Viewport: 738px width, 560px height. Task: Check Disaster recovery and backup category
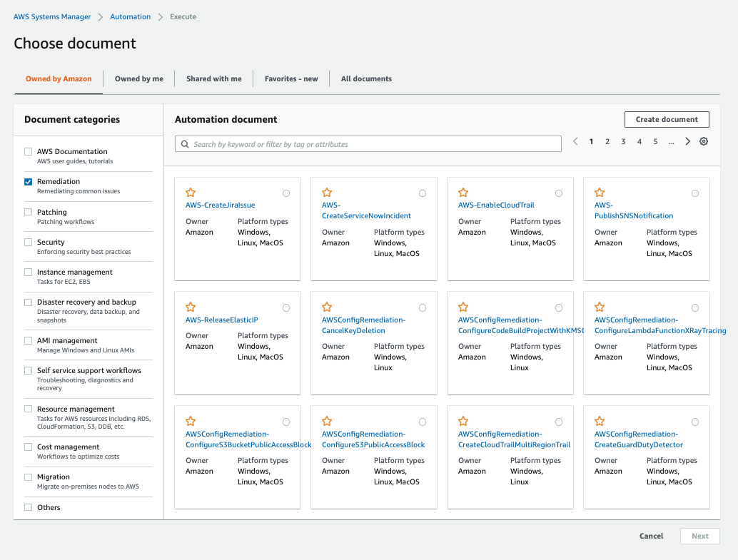coord(29,302)
